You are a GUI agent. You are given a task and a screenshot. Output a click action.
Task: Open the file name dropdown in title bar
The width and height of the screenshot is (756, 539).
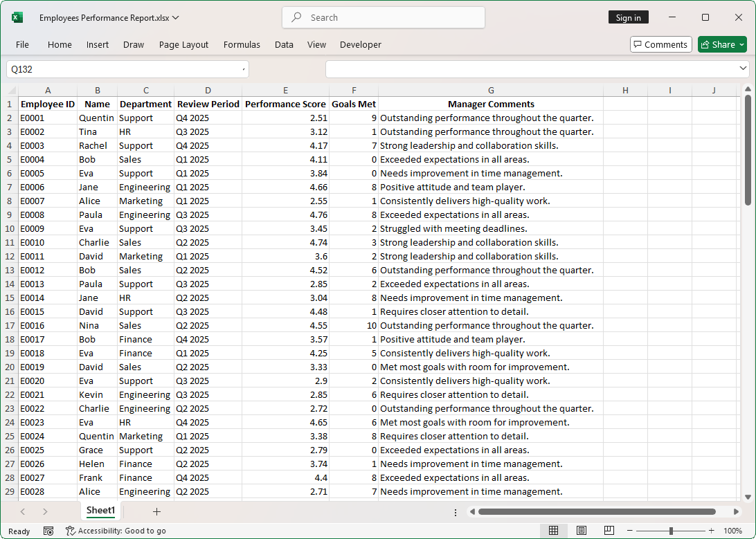pos(175,18)
